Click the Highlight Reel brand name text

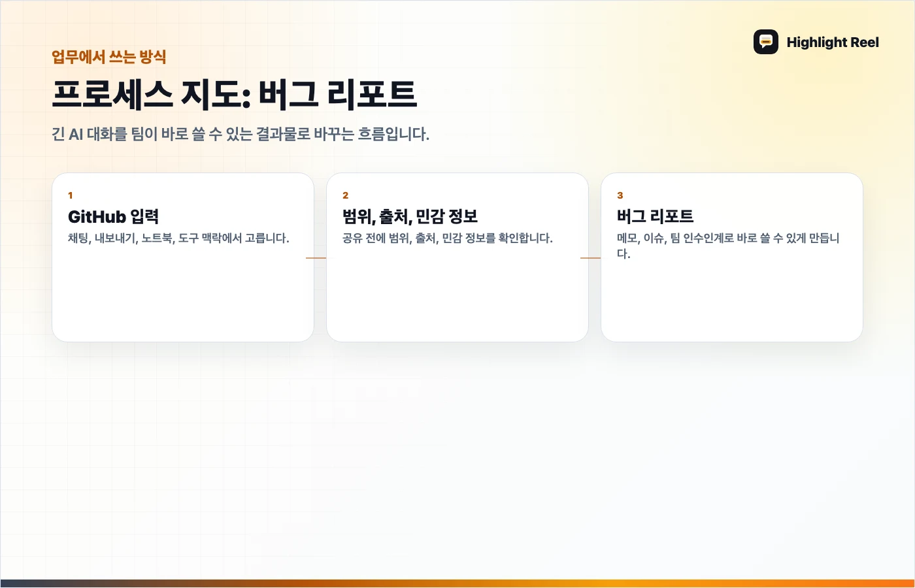click(833, 42)
